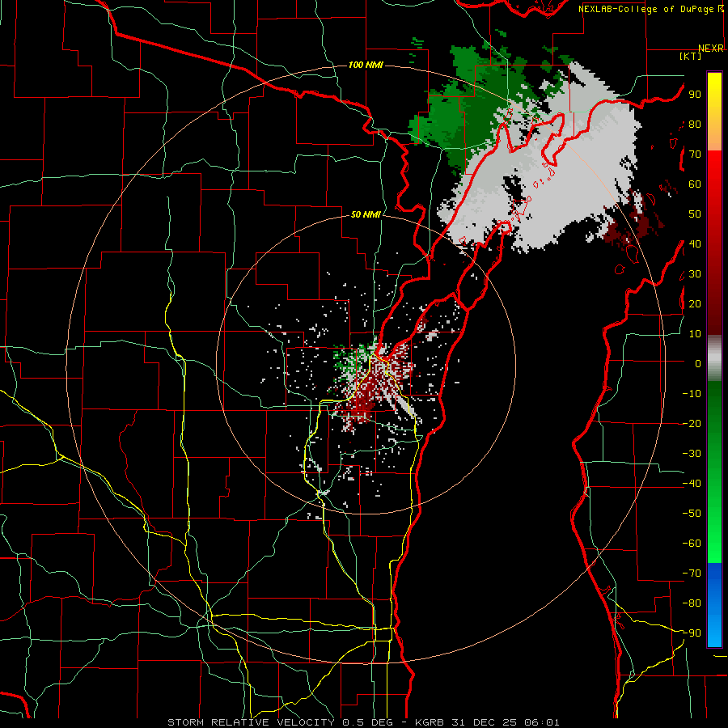Click the '31 DEC 25 06:01' timestamp
Image resolution: width=728 pixels, height=728 pixels.
pyautogui.click(x=505, y=722)
